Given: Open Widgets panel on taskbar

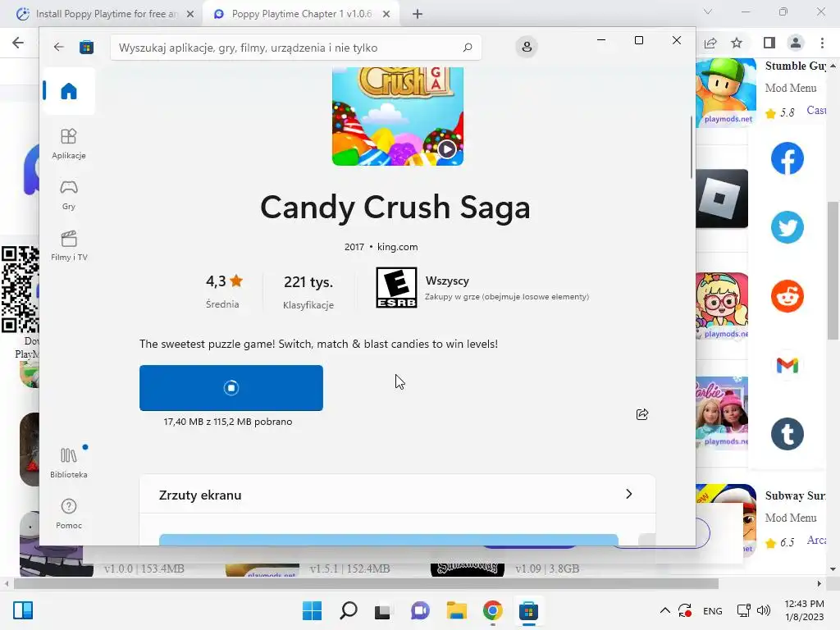Looking at the screenshot, I should point(22,610).
